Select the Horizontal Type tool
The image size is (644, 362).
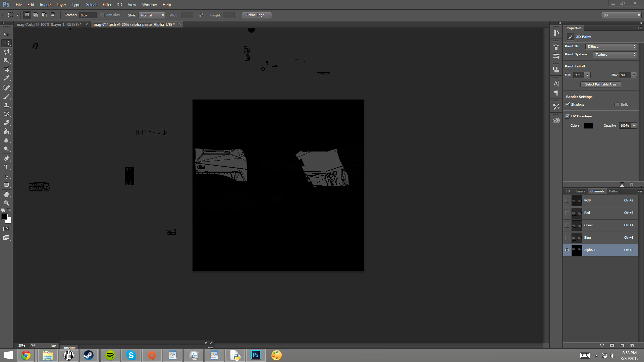pyautogui.click(x=6, y=167)
